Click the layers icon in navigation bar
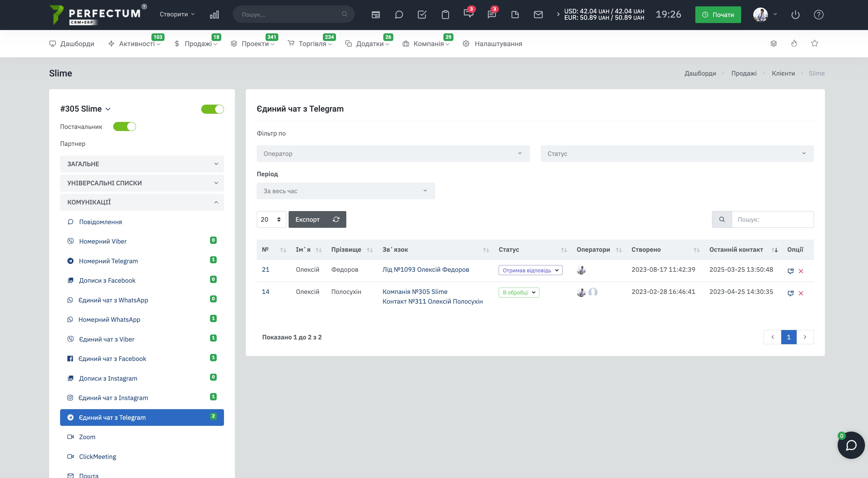Image resolution: width=868 pixels, height=478 pixels. pos(774,43)
